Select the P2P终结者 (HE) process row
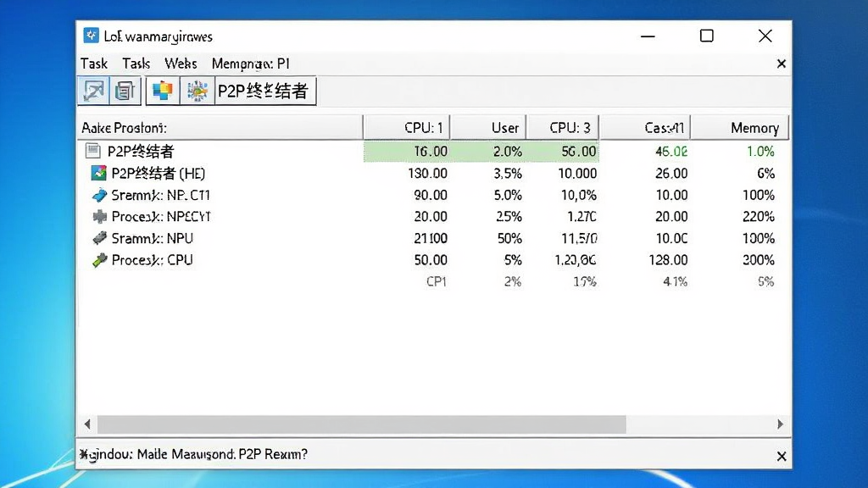The width and height of the screenshot is (868, 488). click(x=433, y=173)
